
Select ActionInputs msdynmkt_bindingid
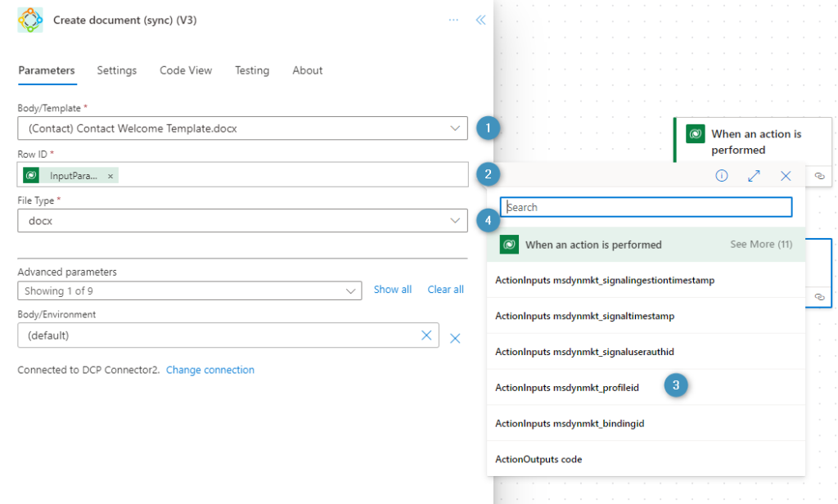647,423
